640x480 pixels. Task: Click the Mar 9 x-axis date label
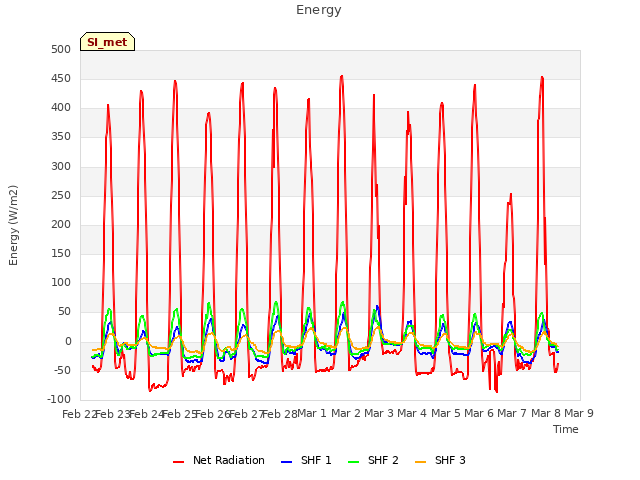(579, 413)
